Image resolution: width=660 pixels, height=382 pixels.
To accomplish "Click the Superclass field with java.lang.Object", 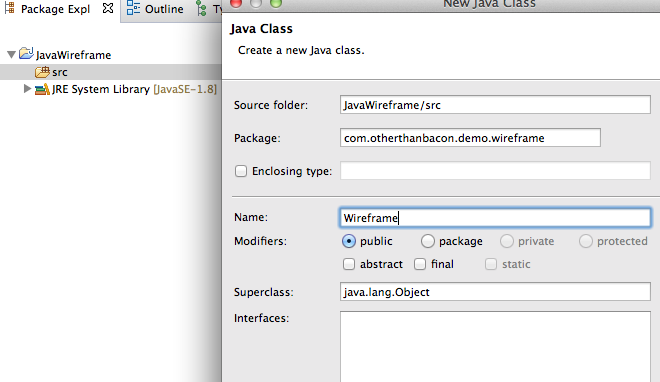I will [x=495, y=292].
